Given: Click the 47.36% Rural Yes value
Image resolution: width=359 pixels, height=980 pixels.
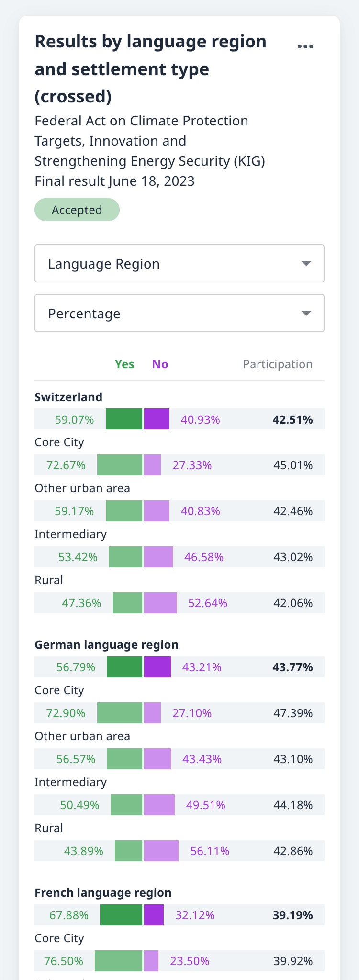Looking at the screenshot, I should point(81,603).
